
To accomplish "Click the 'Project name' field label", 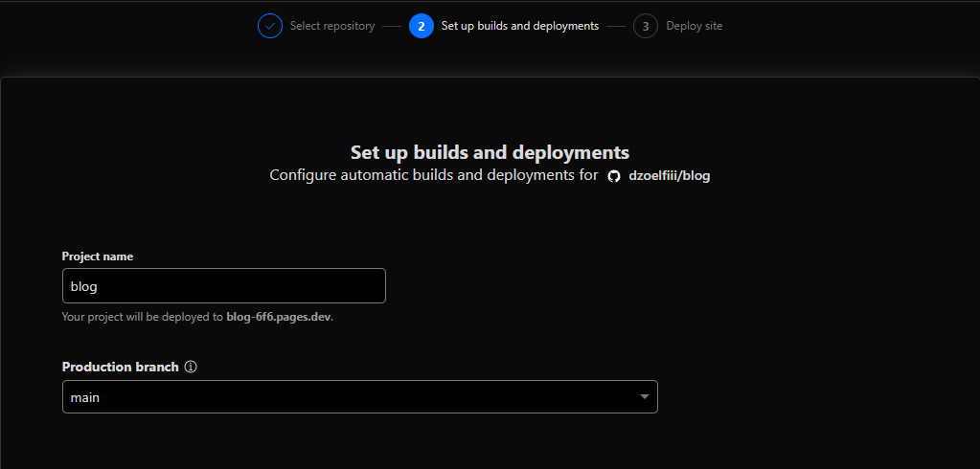I will point(98,257).
